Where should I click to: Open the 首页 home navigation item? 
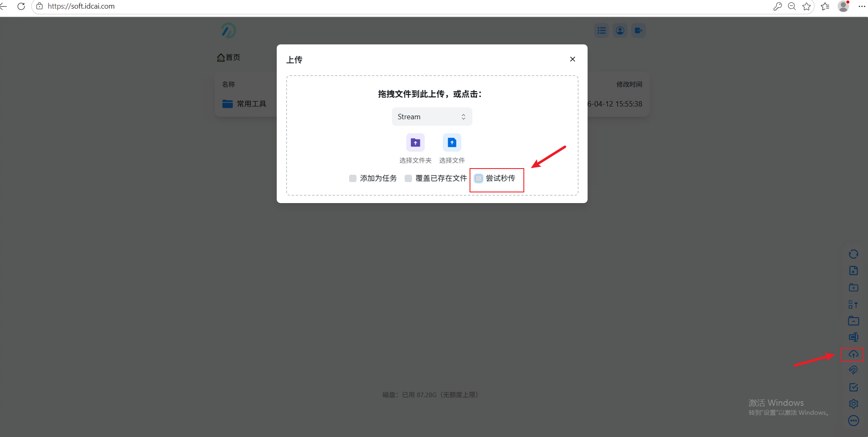(x=229, y=57)
